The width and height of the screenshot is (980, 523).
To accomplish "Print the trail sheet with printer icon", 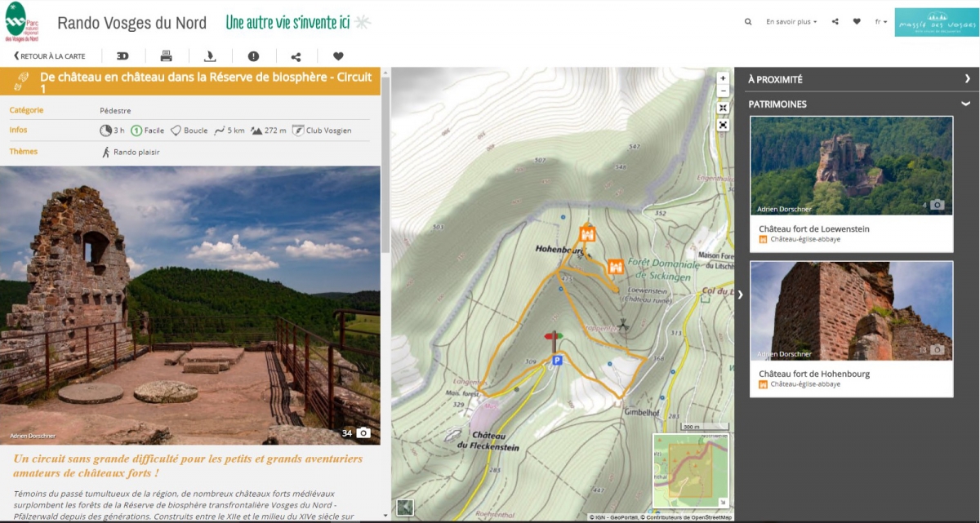I will [167, 56].
